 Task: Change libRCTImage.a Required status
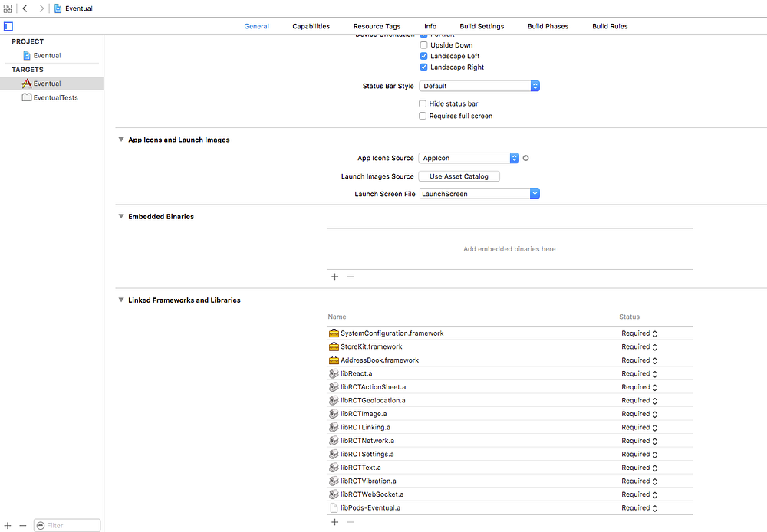640,414
